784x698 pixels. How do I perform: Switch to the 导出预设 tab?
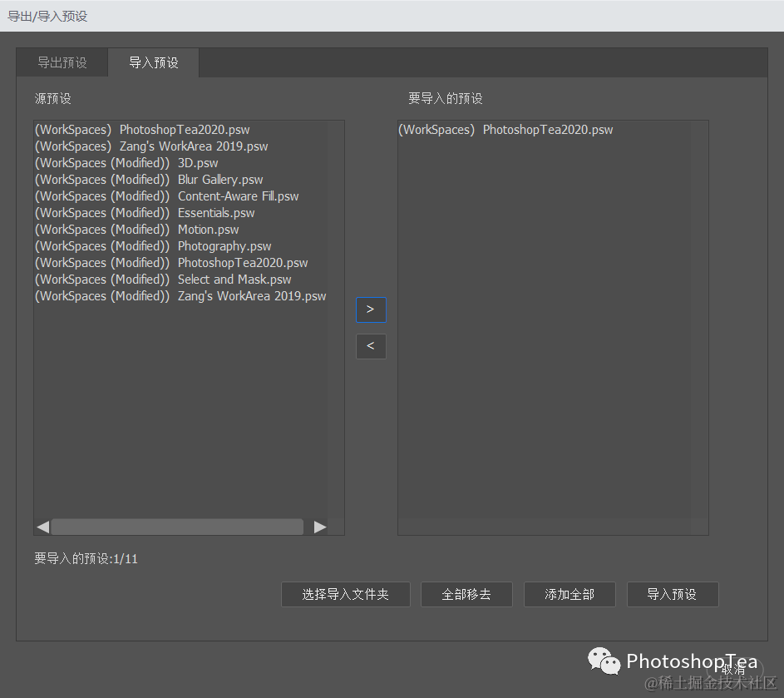62,62
